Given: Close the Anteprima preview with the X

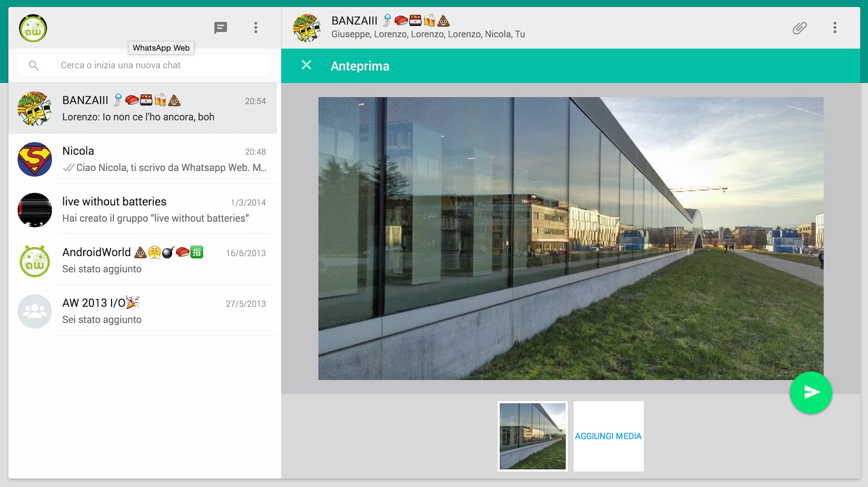Looking at the screenshot, I should tap(306, 65).
